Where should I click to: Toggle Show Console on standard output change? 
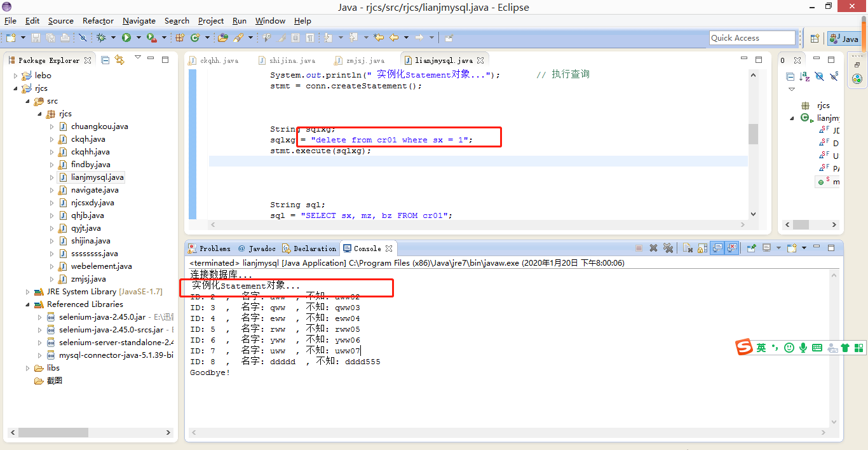point(717,248)
